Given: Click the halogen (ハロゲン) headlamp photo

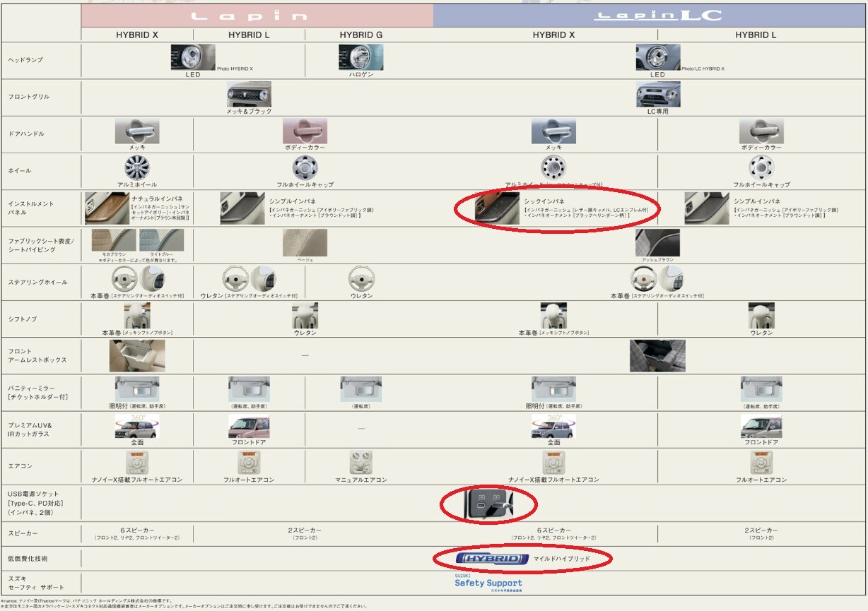Looking at the screenshot, I should tap(360, 57).
